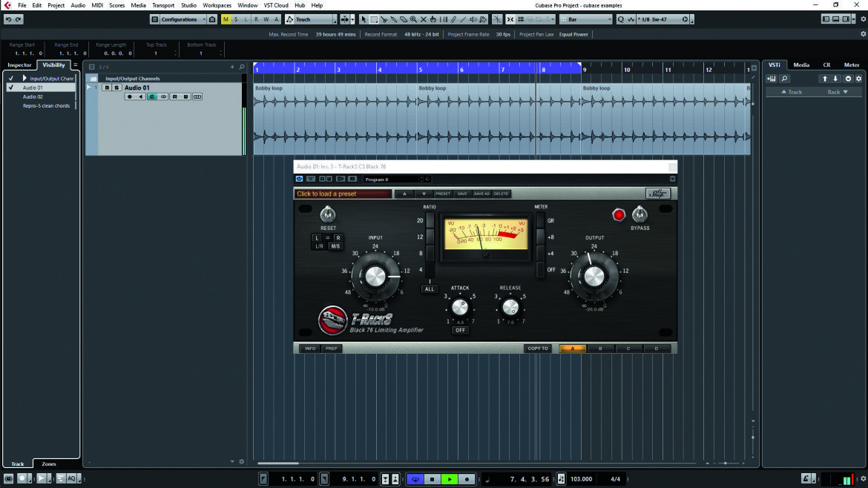This screenshot has width=868, height=488.
Task: Click the INPUT knob of the compressor
Action: tap(375, 276)
